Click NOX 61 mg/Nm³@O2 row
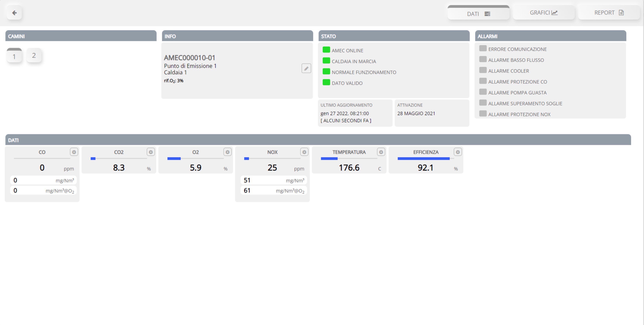This screenshot has height=325, width=644. click(274, 190)
